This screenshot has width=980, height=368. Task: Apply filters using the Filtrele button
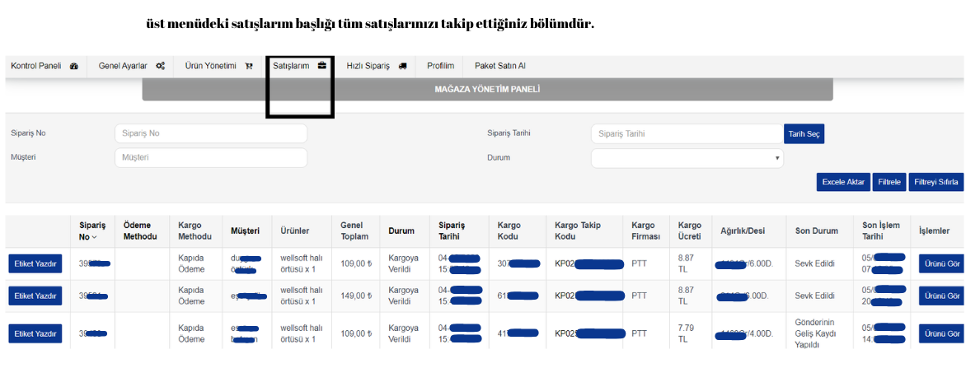(890, 182)
